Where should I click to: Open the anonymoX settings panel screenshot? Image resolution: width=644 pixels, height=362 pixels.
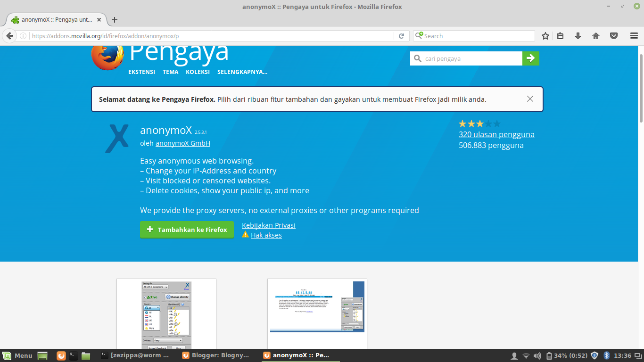[x=166, y=314]
